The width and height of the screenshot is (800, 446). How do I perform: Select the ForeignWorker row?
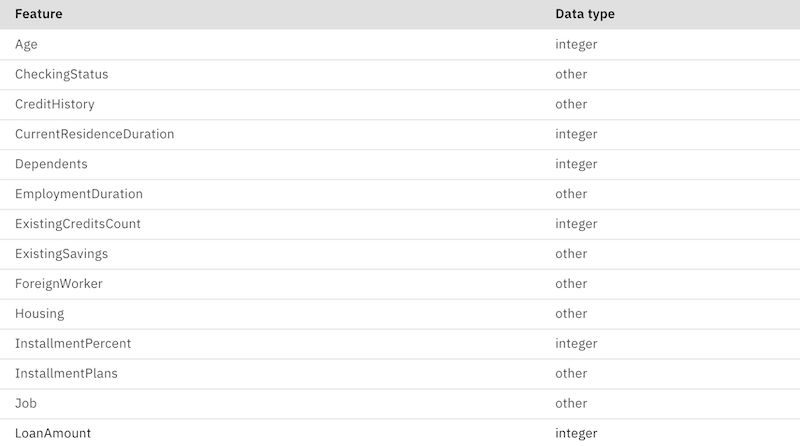tap(400, 284)
